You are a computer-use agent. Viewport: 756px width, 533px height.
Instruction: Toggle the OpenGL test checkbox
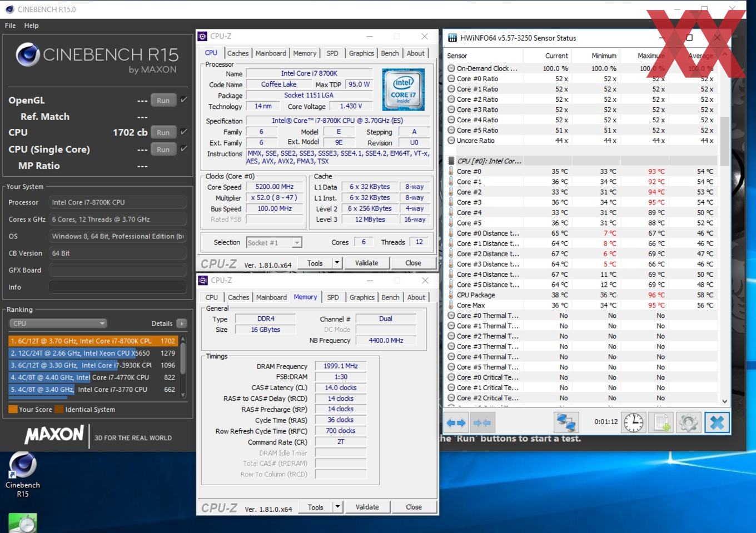tap(184, 100)
